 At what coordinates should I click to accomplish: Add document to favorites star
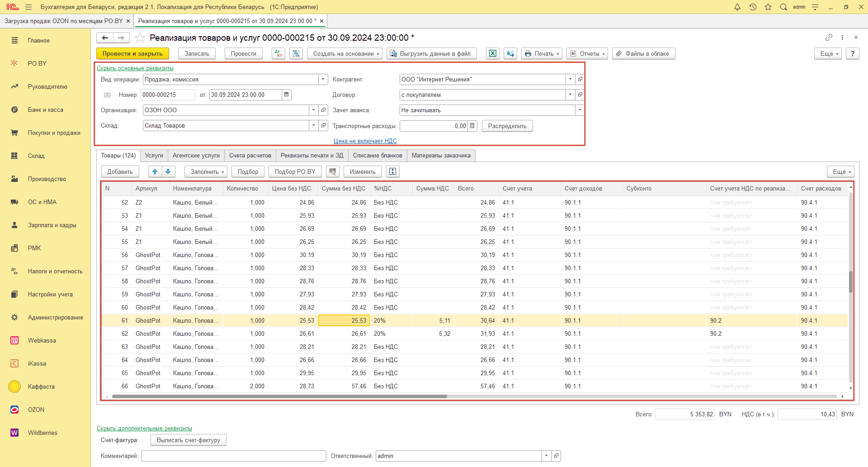pos(140,38)
